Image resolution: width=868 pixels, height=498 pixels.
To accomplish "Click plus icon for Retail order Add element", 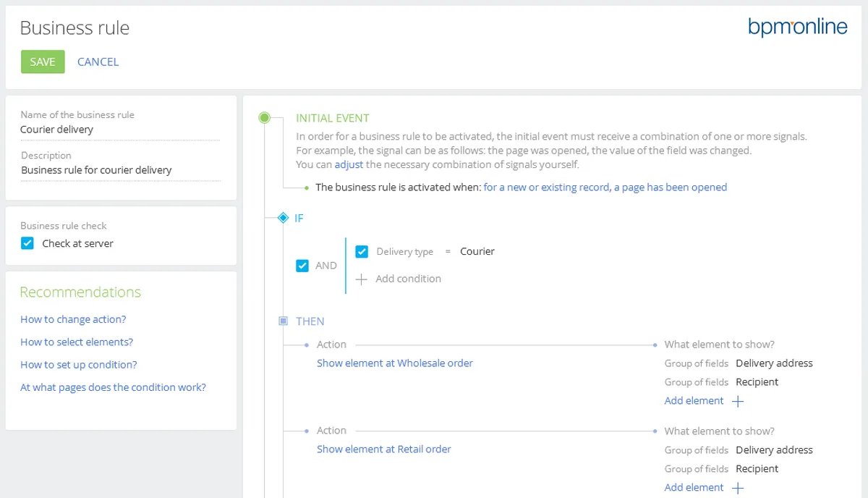I will point(738,488).
